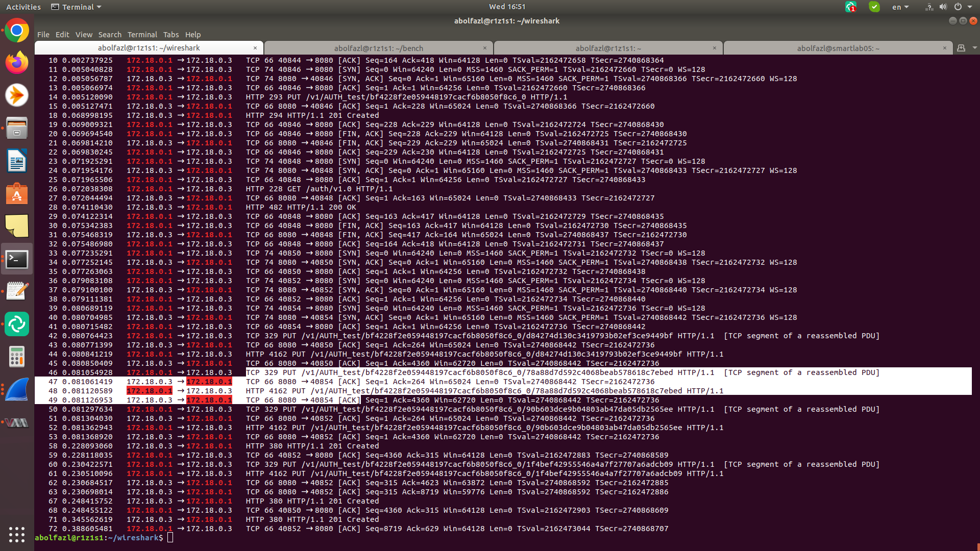
Task: Open the Calculator dock icon
Action: [x=17, y=357]
